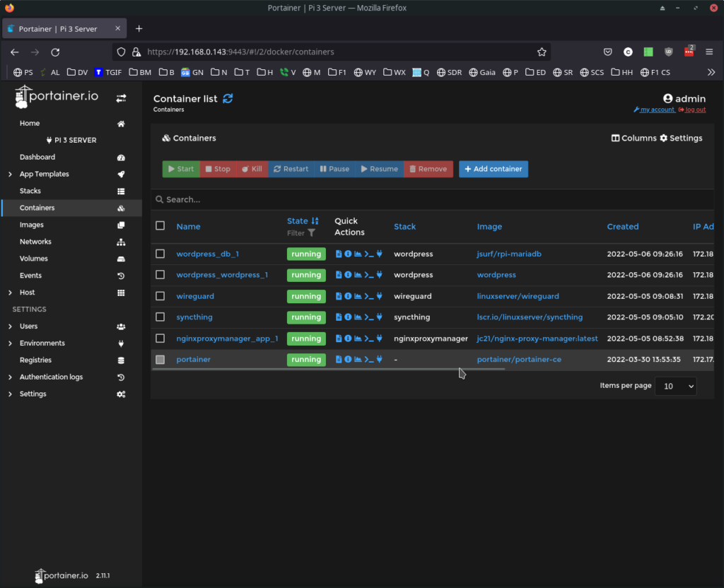This screenshot has height=588, width=724.
Task: Open logs icon for portainer container
Action: 339,359
